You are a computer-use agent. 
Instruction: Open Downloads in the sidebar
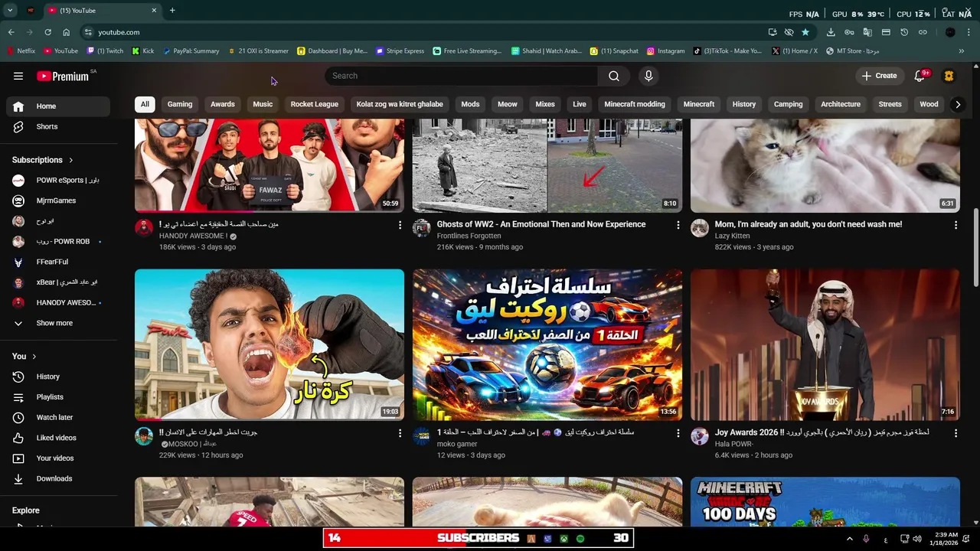click(58, 478)
